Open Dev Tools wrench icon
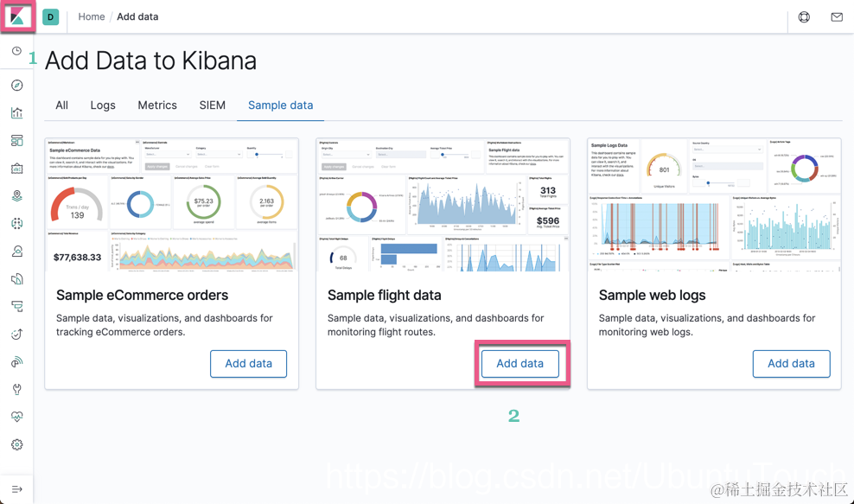 coord(17,390)
